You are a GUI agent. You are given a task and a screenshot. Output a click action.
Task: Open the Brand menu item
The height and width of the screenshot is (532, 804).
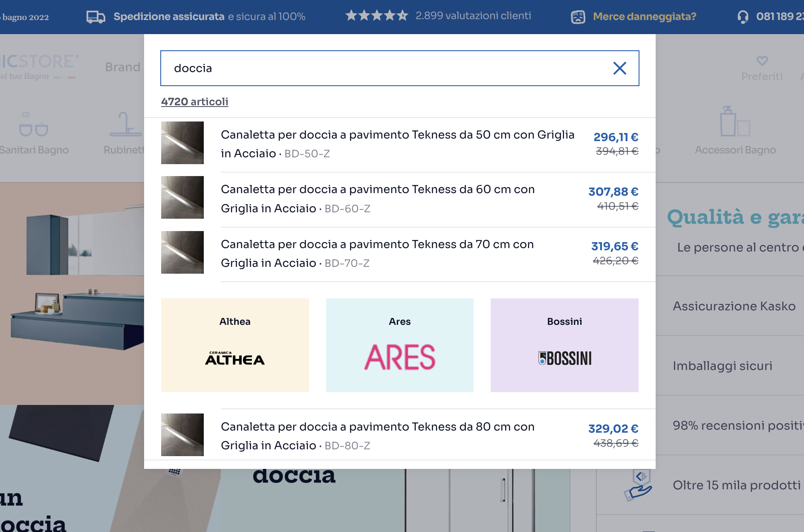click(x=123, y=67)
